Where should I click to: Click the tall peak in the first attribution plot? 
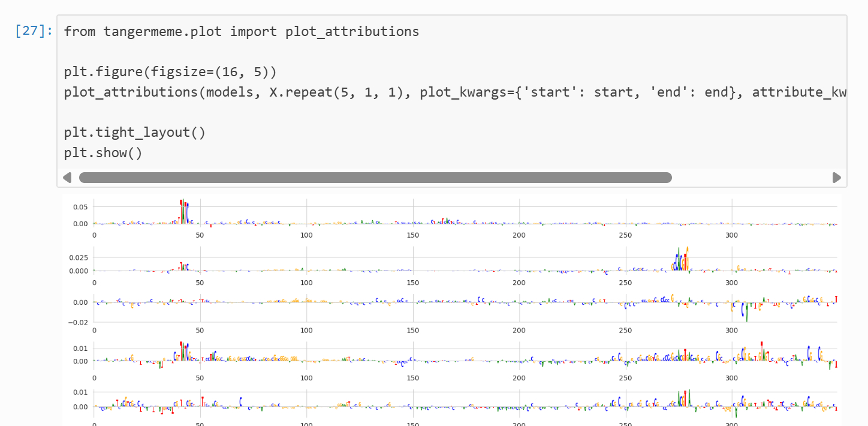click(x=183, y=211)
